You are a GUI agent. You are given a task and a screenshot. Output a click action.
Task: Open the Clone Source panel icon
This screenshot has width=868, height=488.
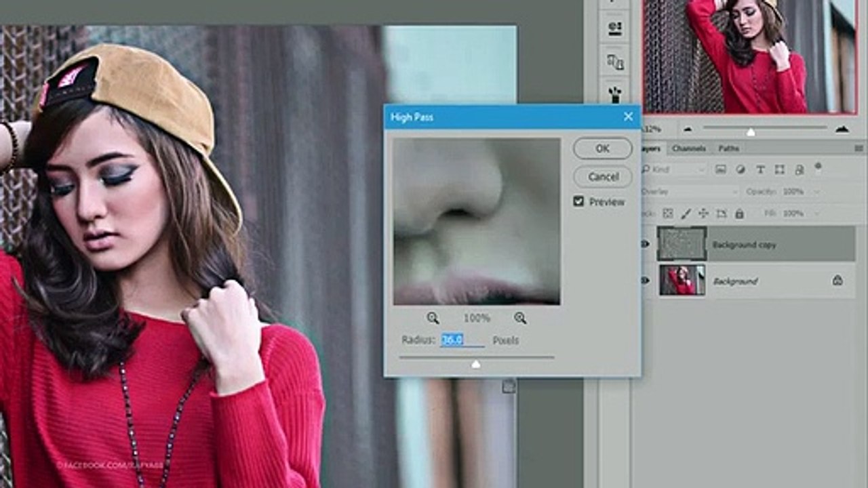[615, 62]
